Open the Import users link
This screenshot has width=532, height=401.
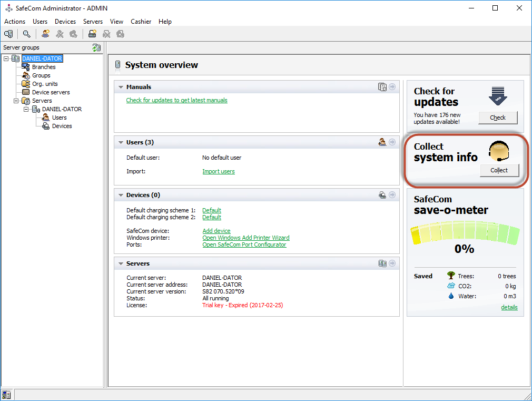click(219, 171)
